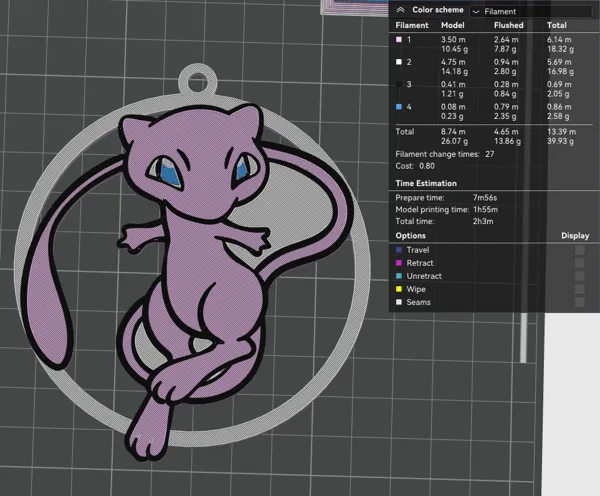Click the Model column header
Viewport: 600px width, 496px height.
pyautogui.click(x=453, y=25)
